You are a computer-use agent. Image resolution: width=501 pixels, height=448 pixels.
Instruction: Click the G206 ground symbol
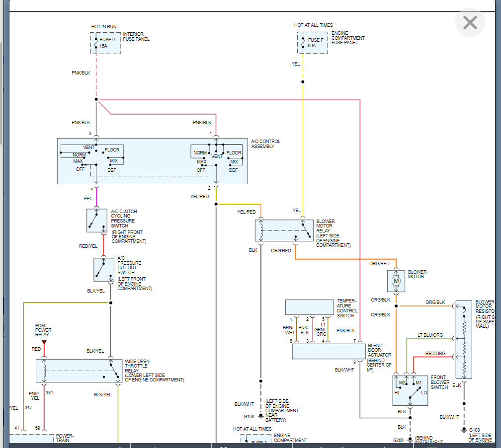(410, 440)
